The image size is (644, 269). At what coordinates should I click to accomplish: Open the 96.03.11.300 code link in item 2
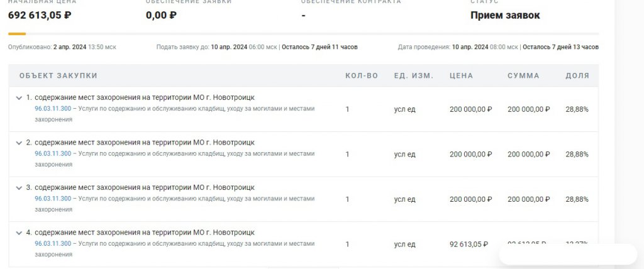point(53,154)
